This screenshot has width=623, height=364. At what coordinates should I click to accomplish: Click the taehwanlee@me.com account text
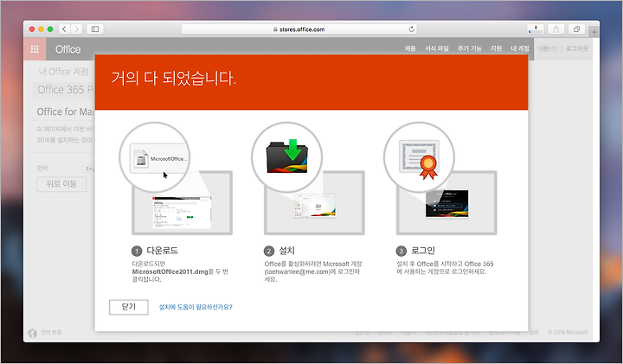click(298, 271)
